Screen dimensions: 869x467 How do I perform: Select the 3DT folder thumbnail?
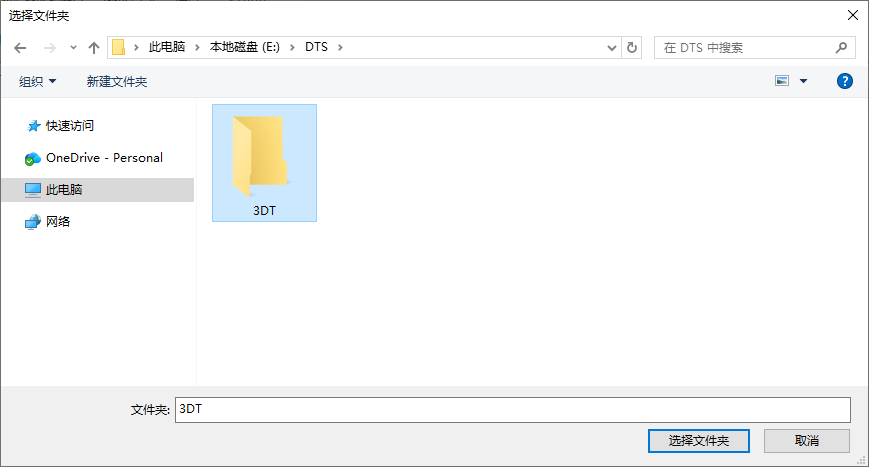pyautogui.click(x=264, y=163)
